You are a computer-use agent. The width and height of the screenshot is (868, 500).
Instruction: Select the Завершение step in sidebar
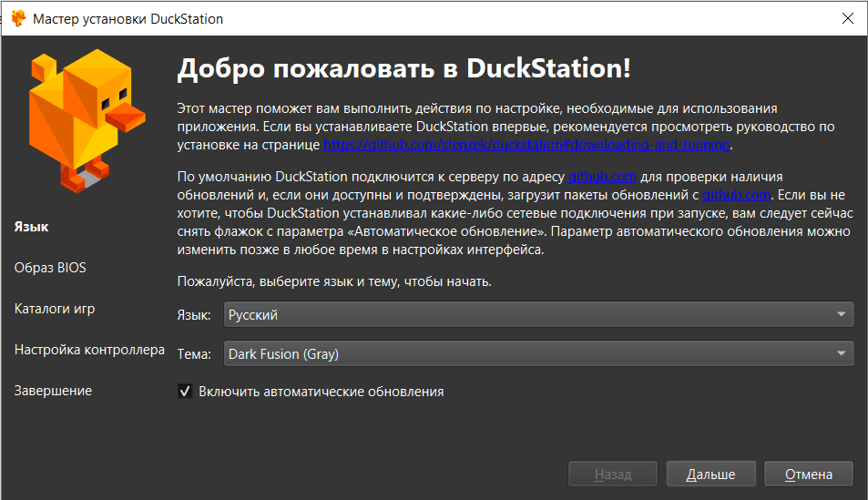53,391
